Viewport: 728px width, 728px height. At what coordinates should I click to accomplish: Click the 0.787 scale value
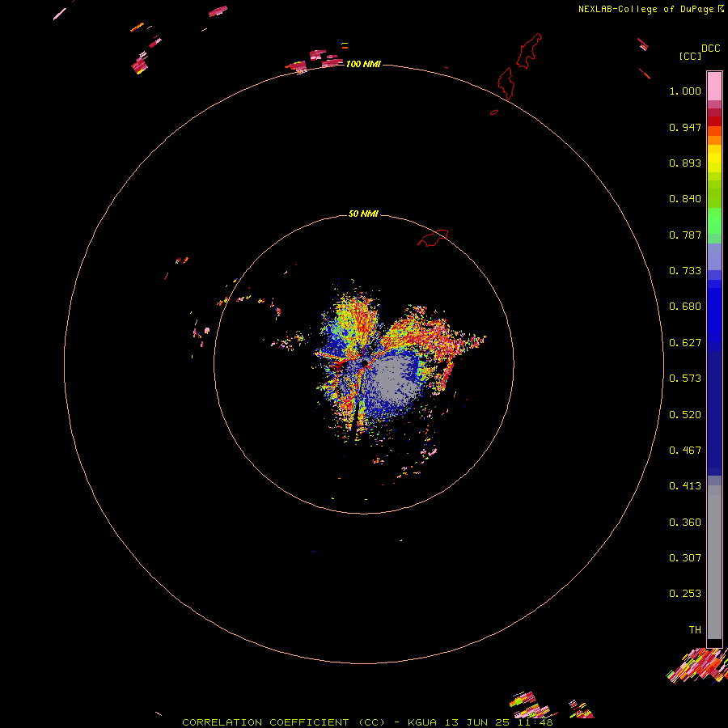click(685, 235)
